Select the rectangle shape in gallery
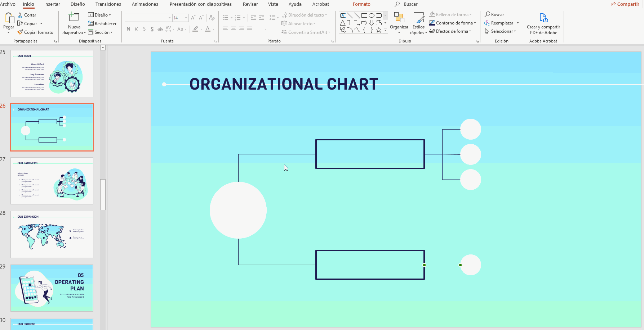 coord(364,15)
